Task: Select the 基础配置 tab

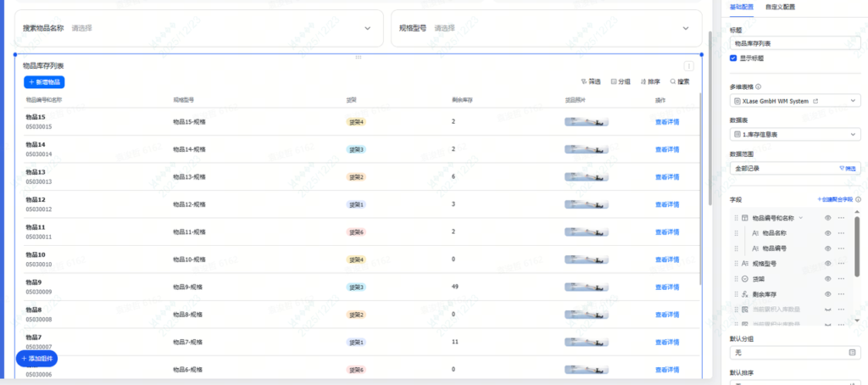Action: [742, 6]
